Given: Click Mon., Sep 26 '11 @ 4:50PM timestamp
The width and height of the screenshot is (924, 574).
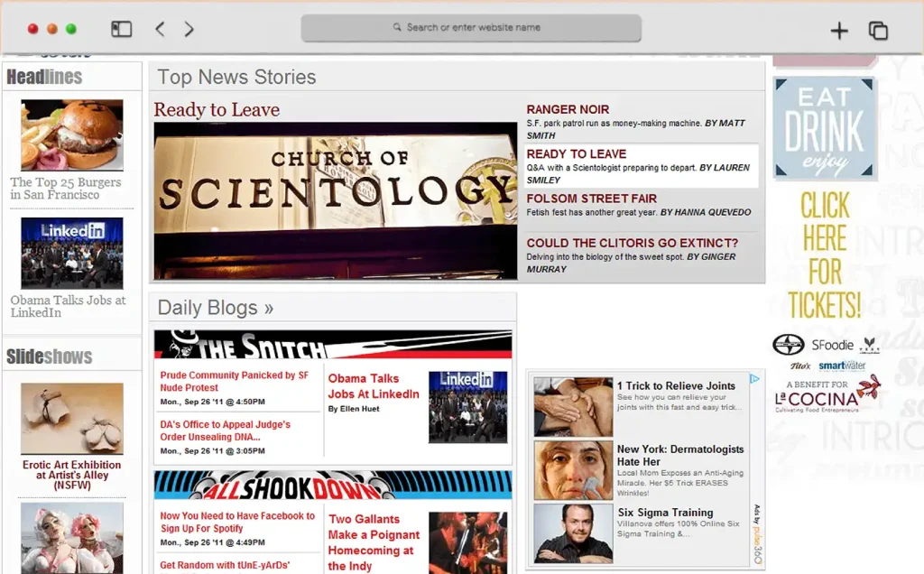Looking at the screenshot, I should (x=212, y=402).
